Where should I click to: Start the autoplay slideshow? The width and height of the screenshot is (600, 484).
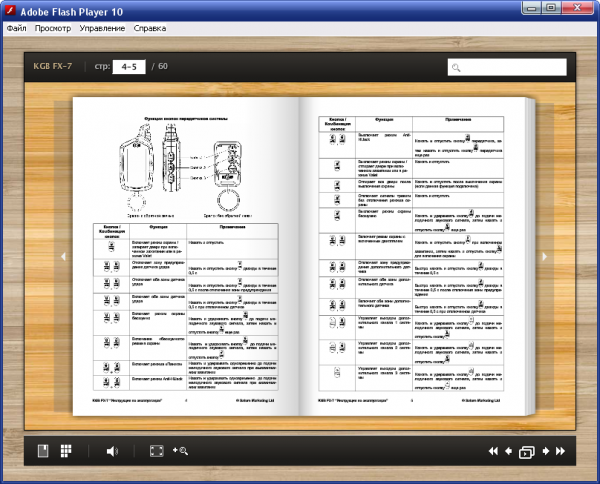(527, 452)
